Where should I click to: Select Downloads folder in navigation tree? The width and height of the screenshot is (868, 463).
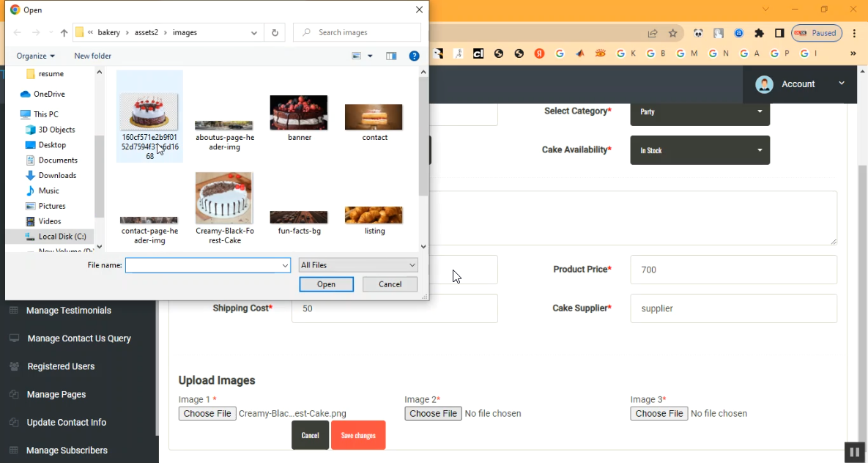(x=57, y=176)
